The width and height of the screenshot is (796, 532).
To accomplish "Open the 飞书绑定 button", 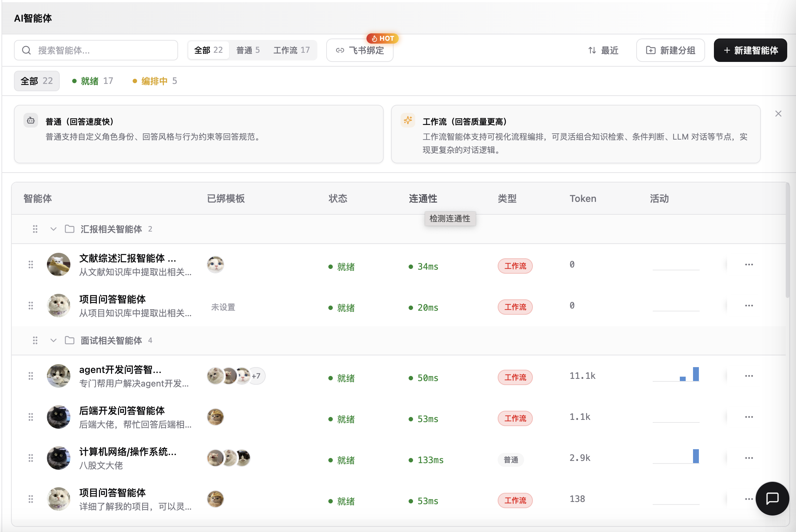I will (x=360, y=50).
